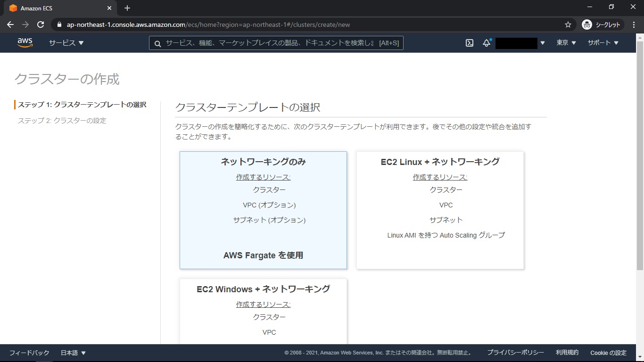Choose the EC2 Windows + ネットワーキング template
644x362 pixels.
tap(263, 311)
